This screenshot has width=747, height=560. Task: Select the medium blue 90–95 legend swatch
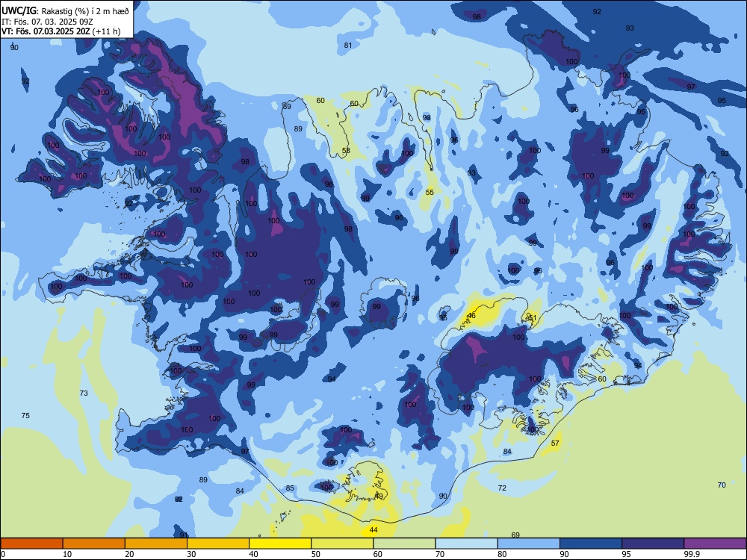(x=591, y=544)
